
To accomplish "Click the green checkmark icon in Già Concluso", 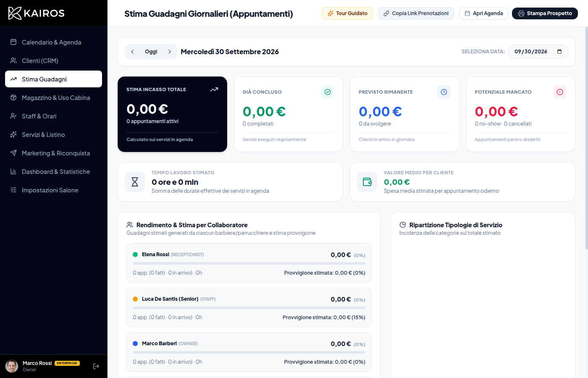I will point(328,92).
